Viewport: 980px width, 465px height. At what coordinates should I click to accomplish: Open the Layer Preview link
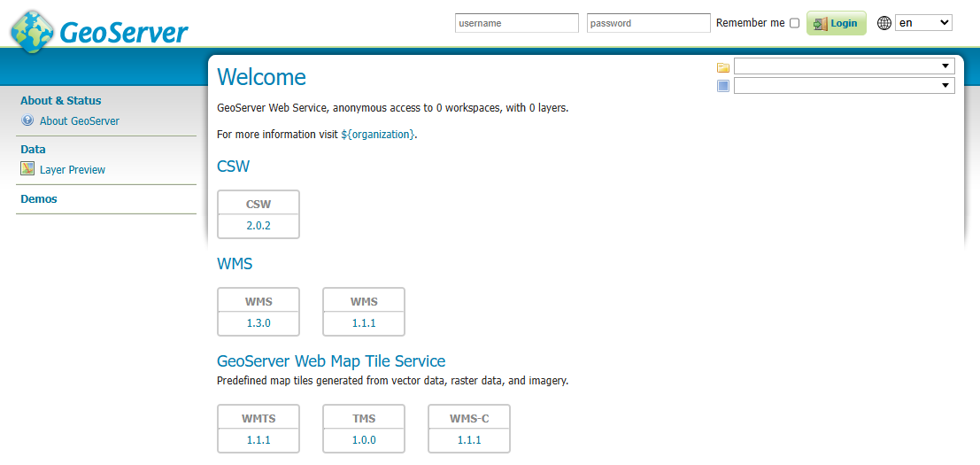click(73, 169)
